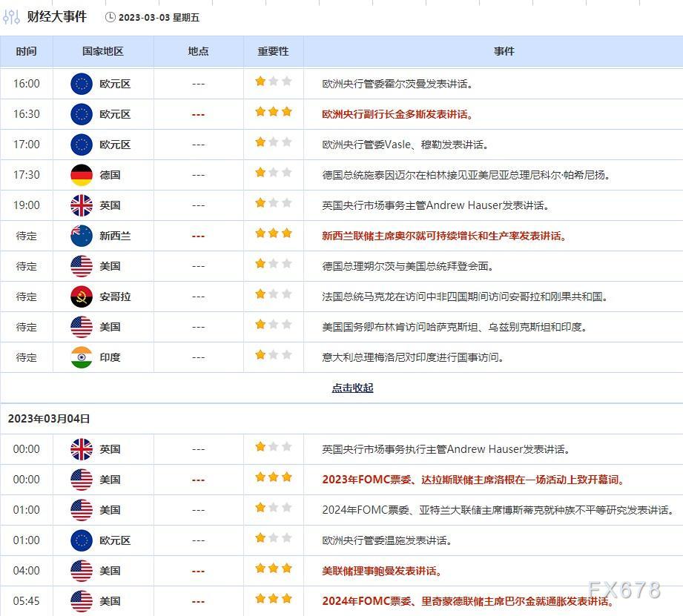Image resolution: width=683 pixels, height=616 pixels.
Task: Open the 新西兰联储主席奥尔 speech event
Action: 445,236
